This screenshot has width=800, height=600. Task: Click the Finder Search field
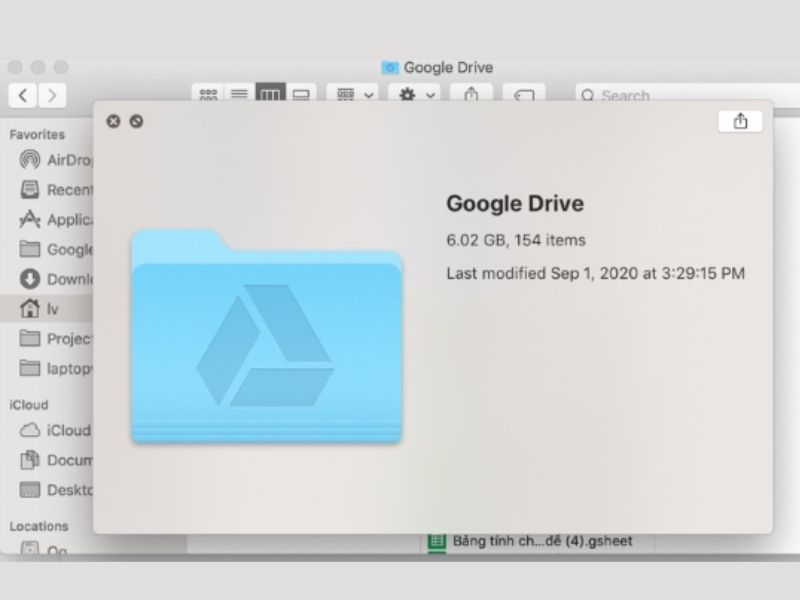(x=687, y=95)
